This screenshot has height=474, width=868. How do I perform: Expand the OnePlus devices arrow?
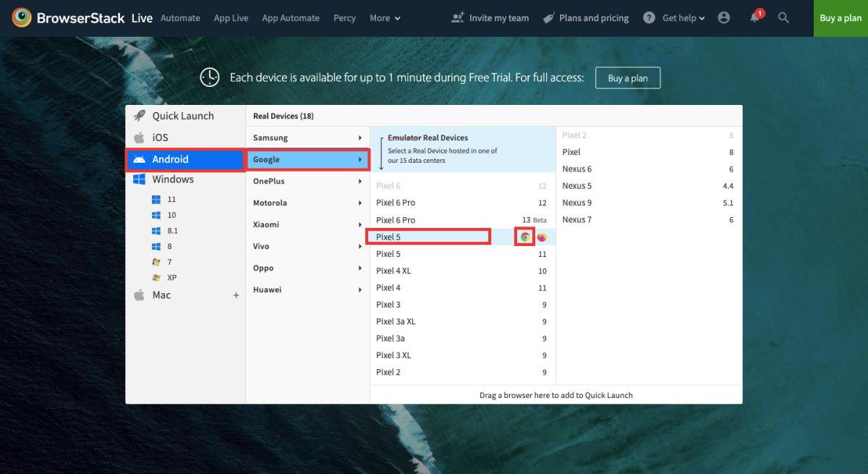pyautogui.click(x=360, y=181)
